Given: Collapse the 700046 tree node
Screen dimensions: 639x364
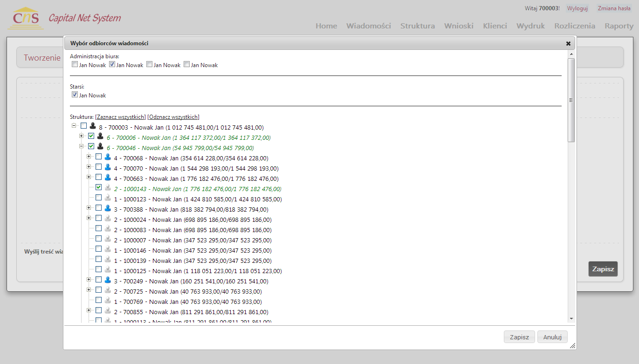Looking at the screenshot, I should [82, 146].
